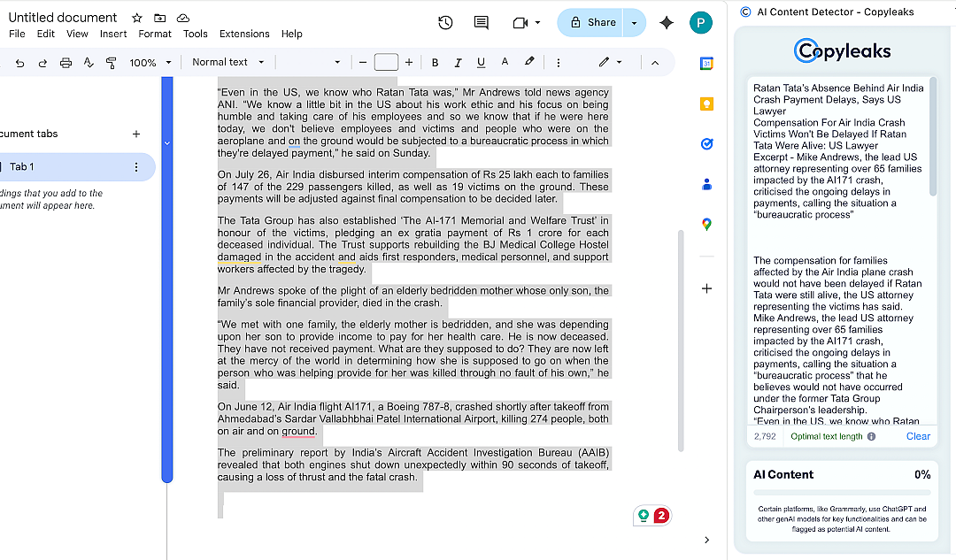This screenshot has height=560, width=956.
Task: Click the Copyleaks text scrollbar
Action: [932, 137]
